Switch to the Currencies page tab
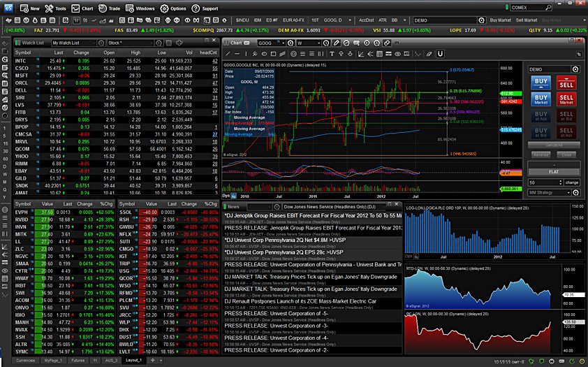The height and width of the screenshot is (367, 588). click(25, 360)
